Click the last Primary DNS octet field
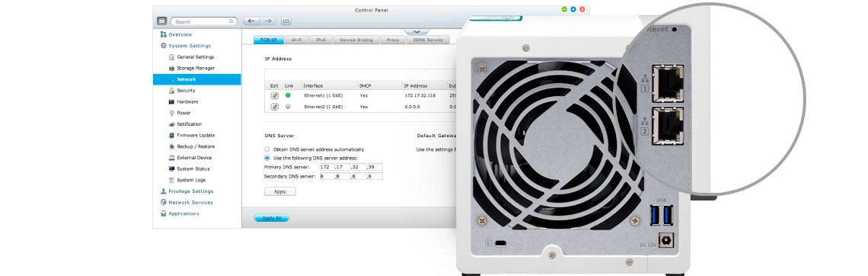Screen dimensions: 868x276 coord(375,167)
